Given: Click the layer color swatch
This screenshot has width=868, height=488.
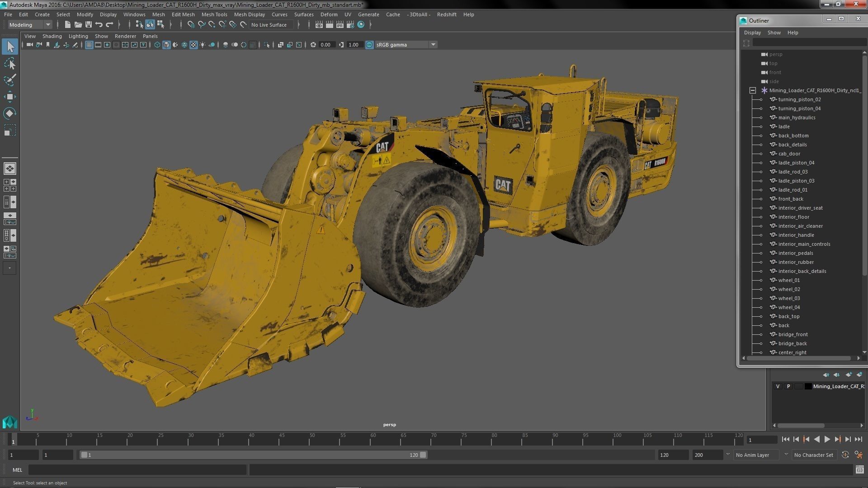Looking at the screenshot, I should [x=808, y=386].
